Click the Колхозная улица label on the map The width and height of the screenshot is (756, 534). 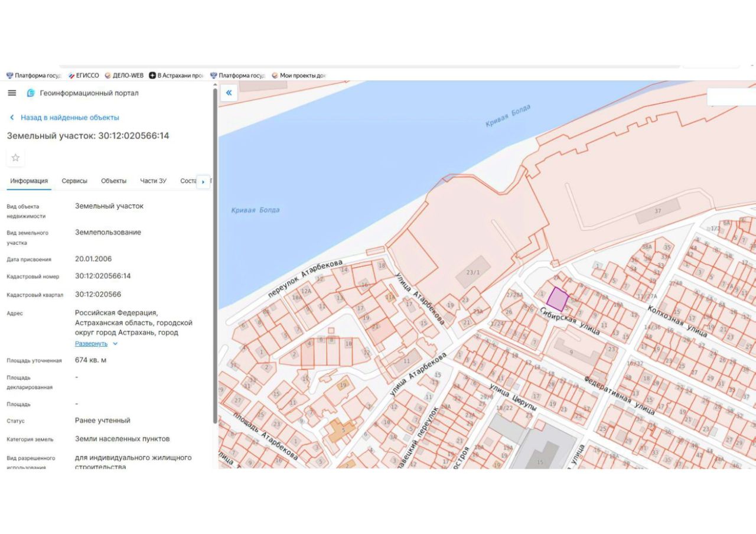coord(677,321)
